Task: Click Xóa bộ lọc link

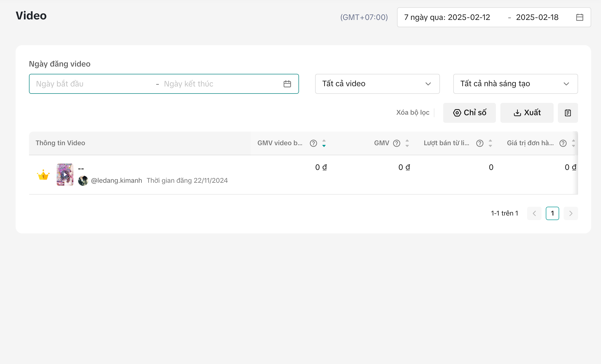Action: click(x=413, y=112)
